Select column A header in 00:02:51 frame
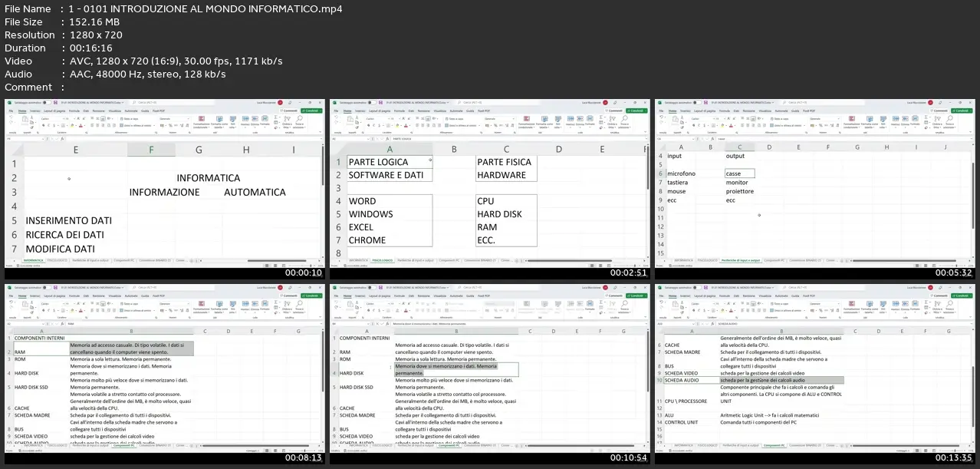Viewport: 980px width, 469px height. [x=390, y=150]
